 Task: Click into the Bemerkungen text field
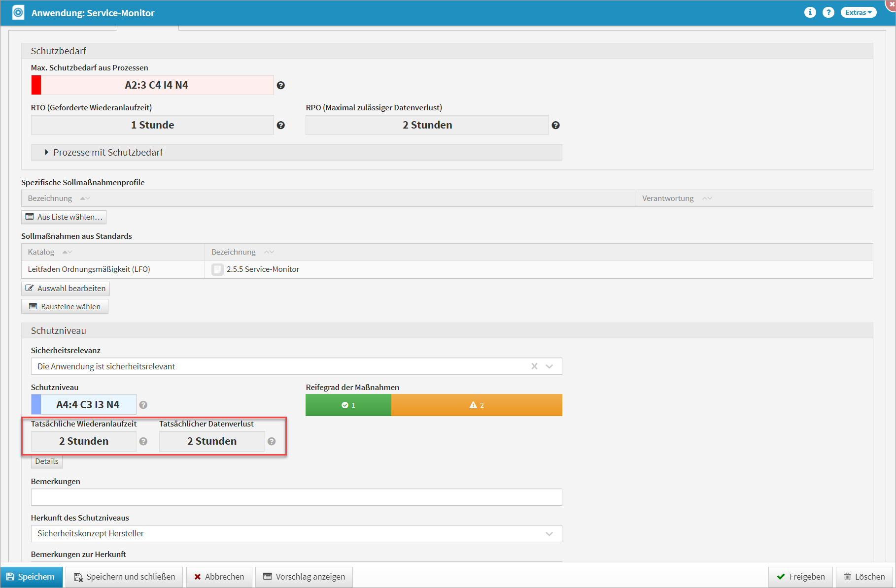click(296, 497)
